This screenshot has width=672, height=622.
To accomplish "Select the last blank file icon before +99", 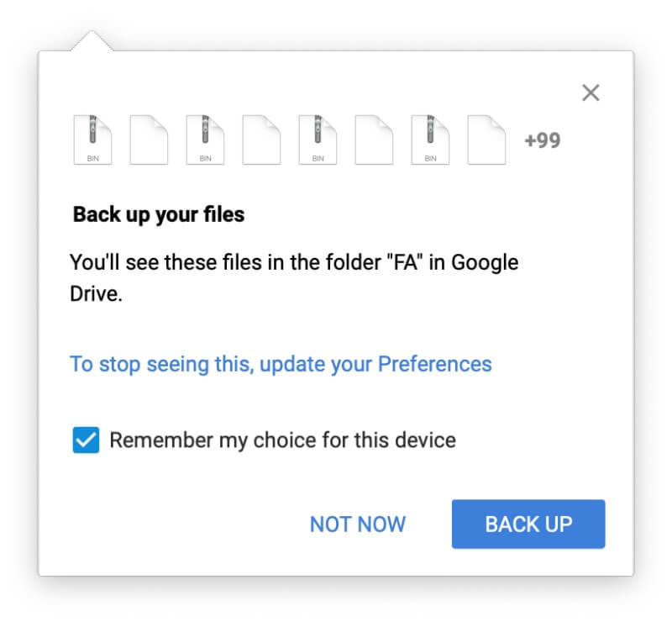I will (486, 140).
